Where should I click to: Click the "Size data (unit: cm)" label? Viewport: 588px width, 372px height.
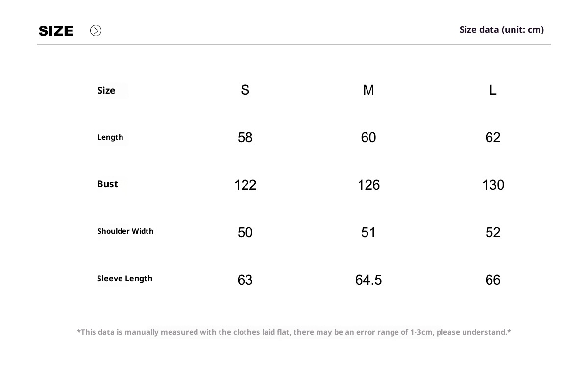pyautogui.click(x=501, y=30)
